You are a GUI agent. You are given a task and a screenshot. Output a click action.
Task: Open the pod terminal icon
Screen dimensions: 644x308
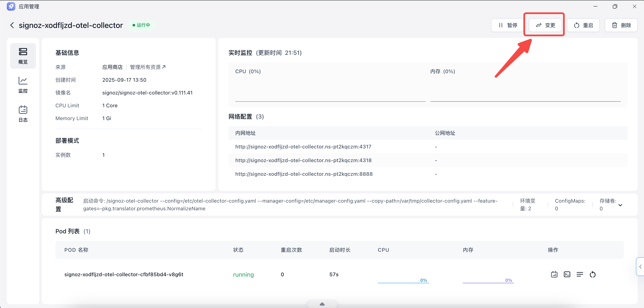point(567,275)
